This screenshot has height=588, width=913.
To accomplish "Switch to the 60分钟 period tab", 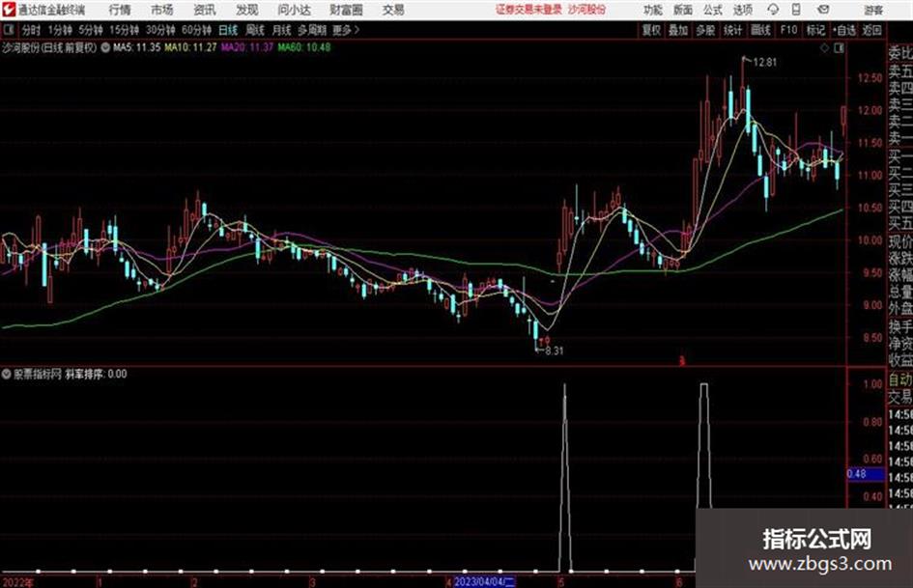I will tap(196, 30).
